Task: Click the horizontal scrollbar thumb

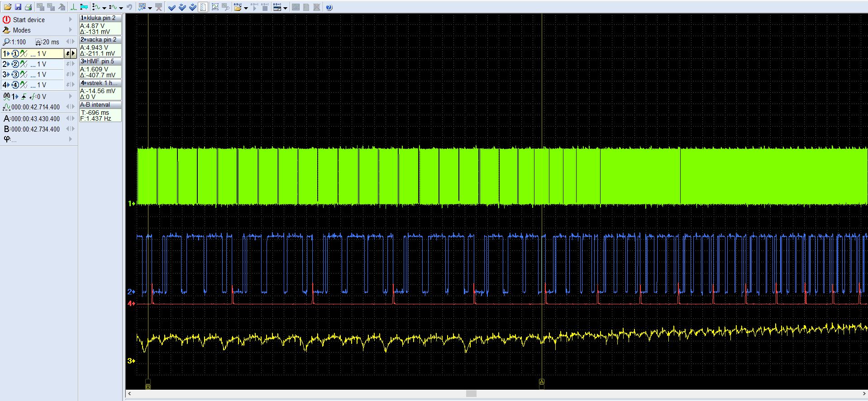Action: pos(471,394)
